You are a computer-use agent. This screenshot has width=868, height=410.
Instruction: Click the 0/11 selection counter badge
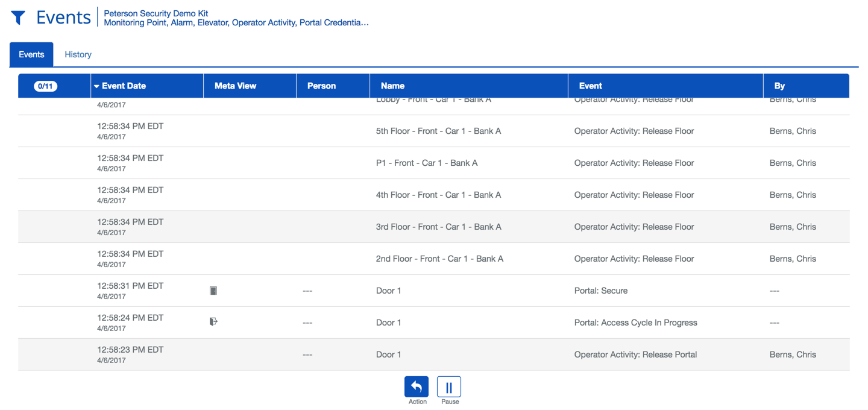[45, 86]
